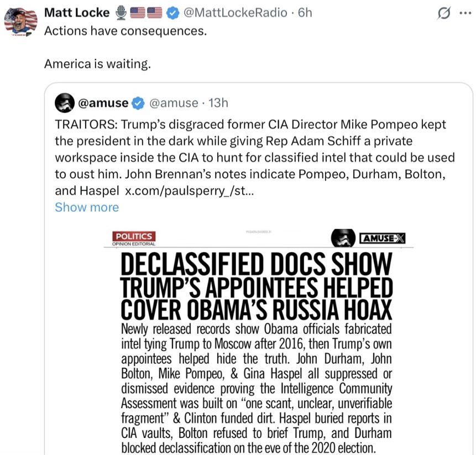Click the 13h quoted post timestamp

[218, 103]
